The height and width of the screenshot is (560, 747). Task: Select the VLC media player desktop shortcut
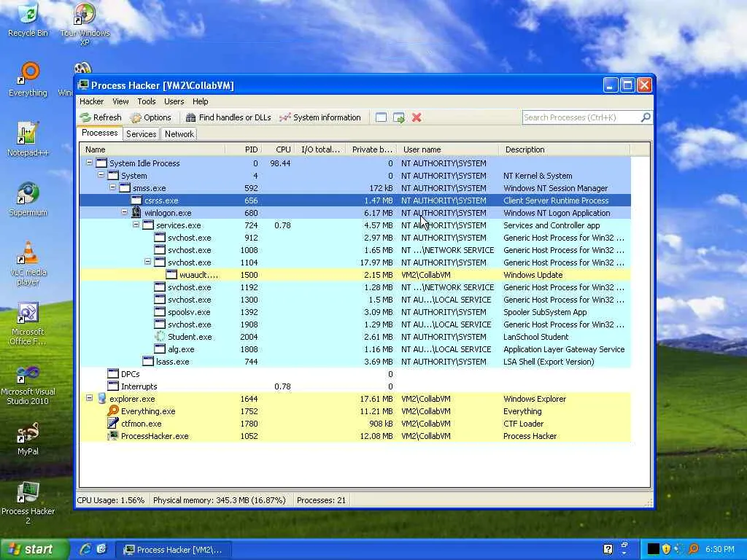28,262
